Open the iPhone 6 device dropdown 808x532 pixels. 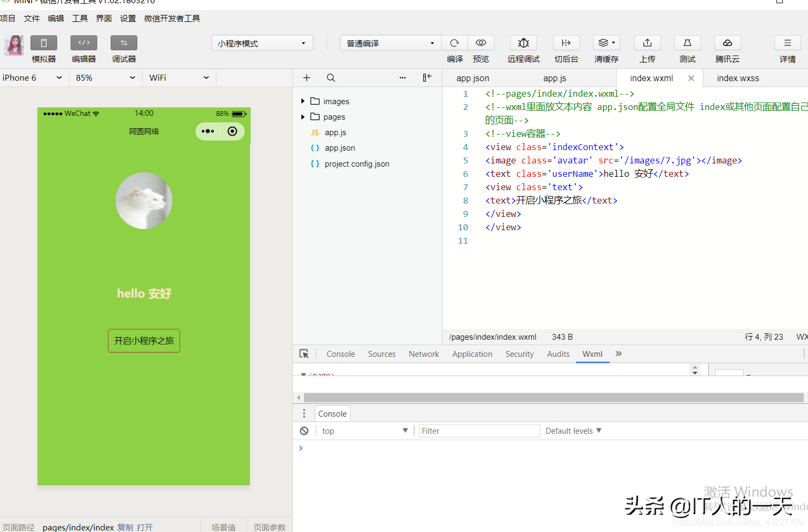(x=32, y=78)
